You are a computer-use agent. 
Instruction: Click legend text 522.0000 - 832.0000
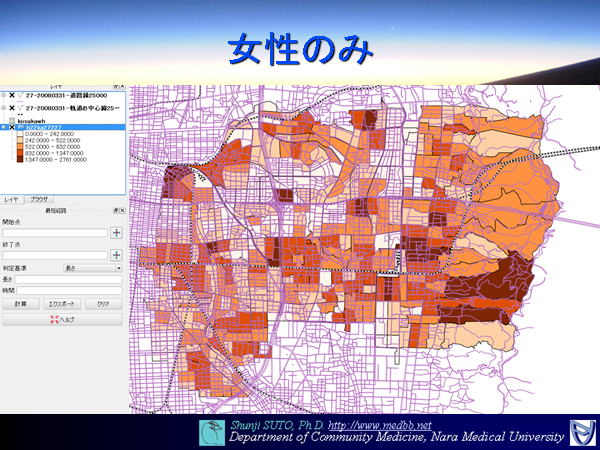(x=52, y=147)
